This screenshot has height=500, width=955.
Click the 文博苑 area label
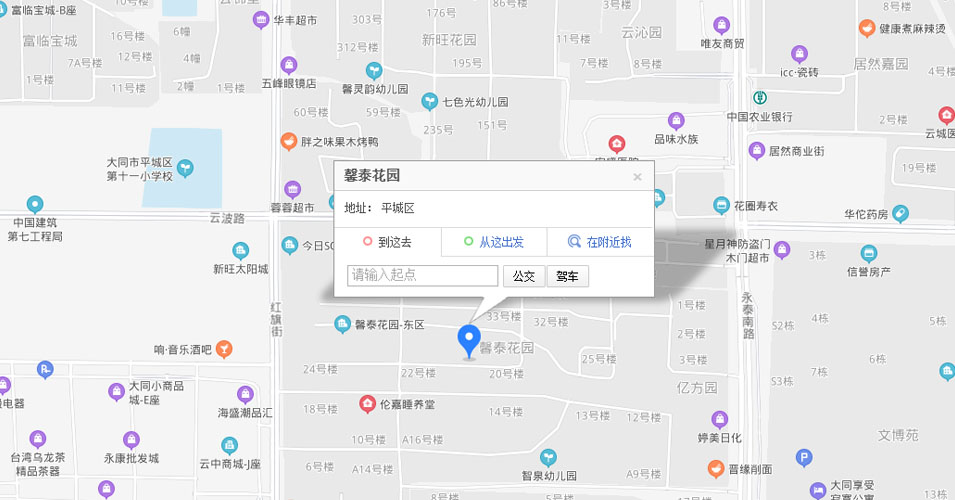pyautogui.click(x=898, y=435)
